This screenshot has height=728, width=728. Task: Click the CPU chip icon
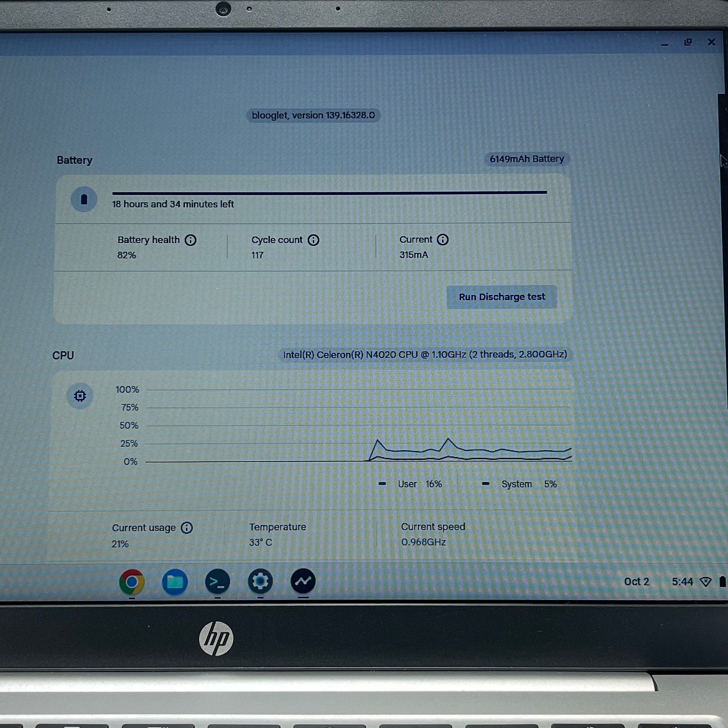tap(80, 396)
